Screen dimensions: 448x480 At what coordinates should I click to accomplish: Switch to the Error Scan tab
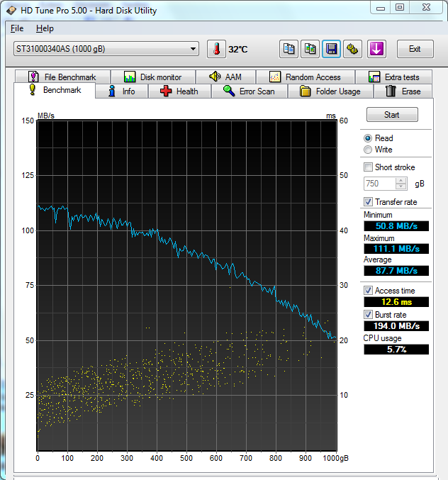pos(249,91)
